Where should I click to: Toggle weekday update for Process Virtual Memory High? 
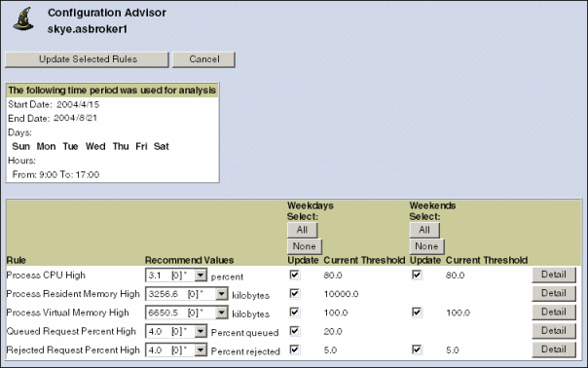coord(295,313)
